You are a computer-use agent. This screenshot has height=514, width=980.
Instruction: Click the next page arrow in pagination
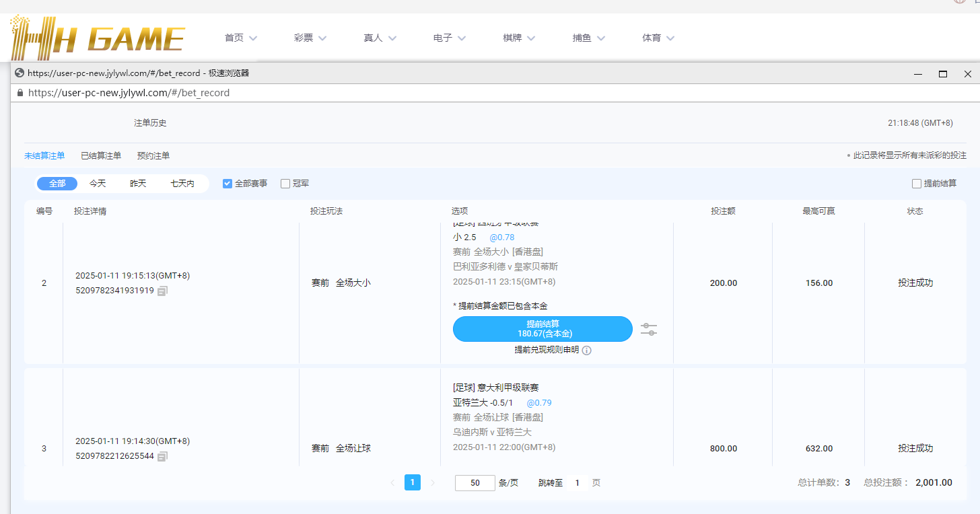(433, 482)
